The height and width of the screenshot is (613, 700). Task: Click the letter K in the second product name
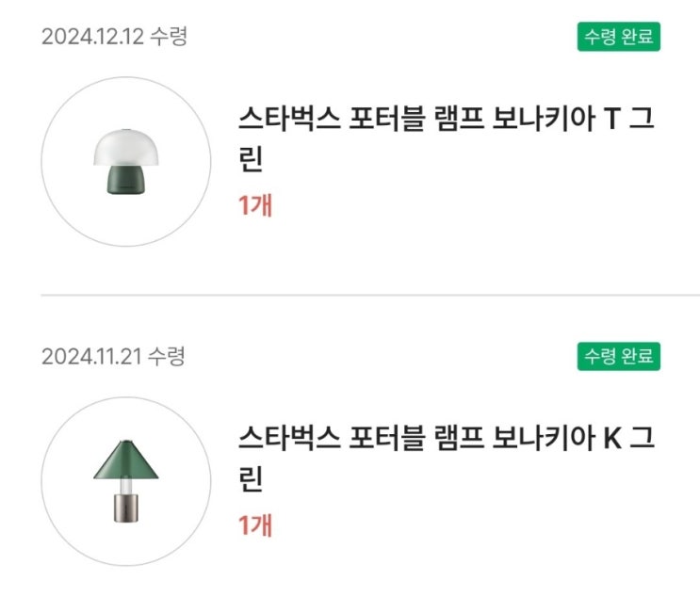(x=612, y=438)
